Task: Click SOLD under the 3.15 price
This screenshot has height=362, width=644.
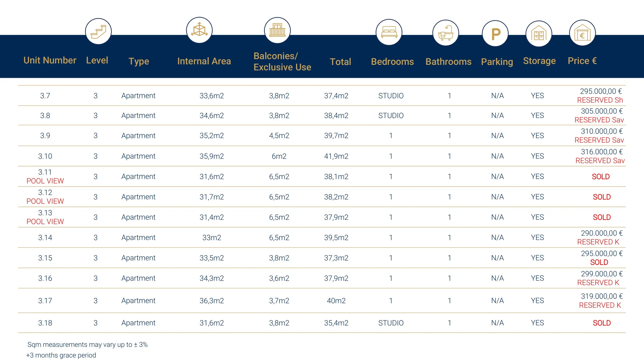Action: 599,262
